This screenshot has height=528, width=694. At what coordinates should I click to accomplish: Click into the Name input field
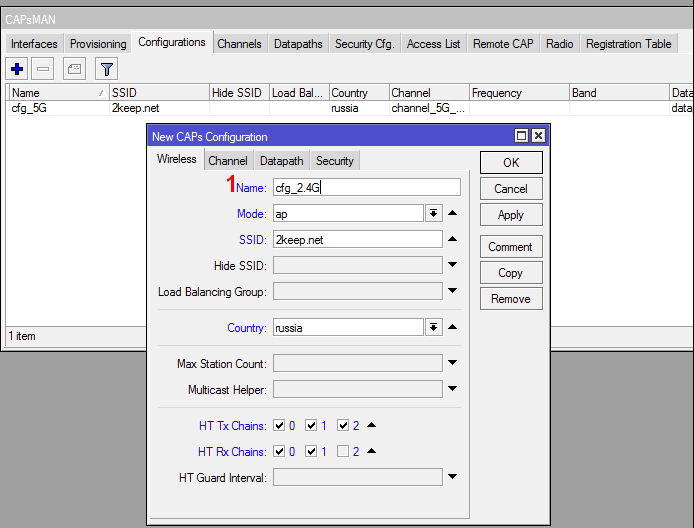tap(366, 187)
